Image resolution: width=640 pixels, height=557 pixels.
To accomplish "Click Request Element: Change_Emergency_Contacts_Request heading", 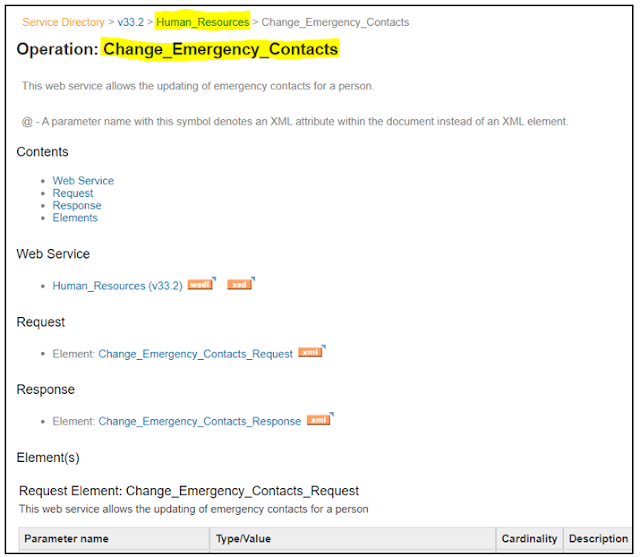I will [x=189, y=490].
